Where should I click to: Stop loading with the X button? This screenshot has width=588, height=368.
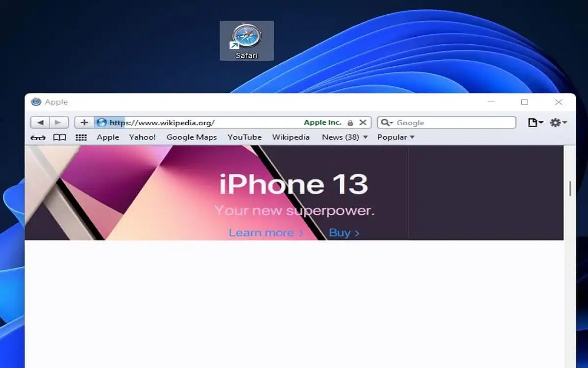(363, 123)
